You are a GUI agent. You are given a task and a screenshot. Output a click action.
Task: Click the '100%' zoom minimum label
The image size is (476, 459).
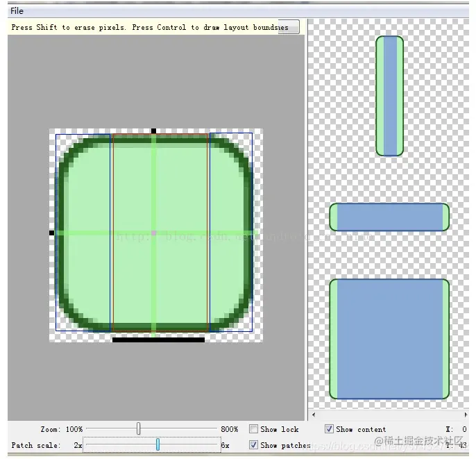74,429
